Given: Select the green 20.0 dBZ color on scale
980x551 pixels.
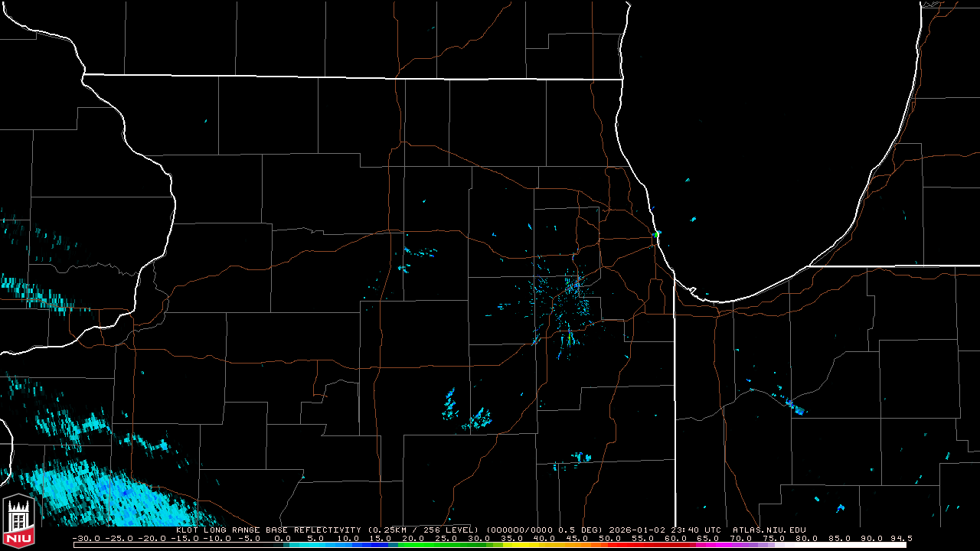Looking at the screenshot, I should [x=413, y=545].
